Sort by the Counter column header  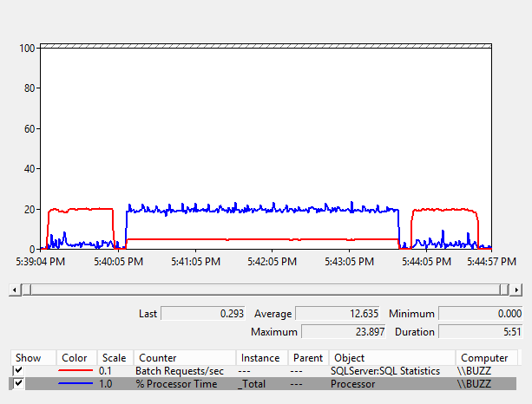tap(185, 357)
